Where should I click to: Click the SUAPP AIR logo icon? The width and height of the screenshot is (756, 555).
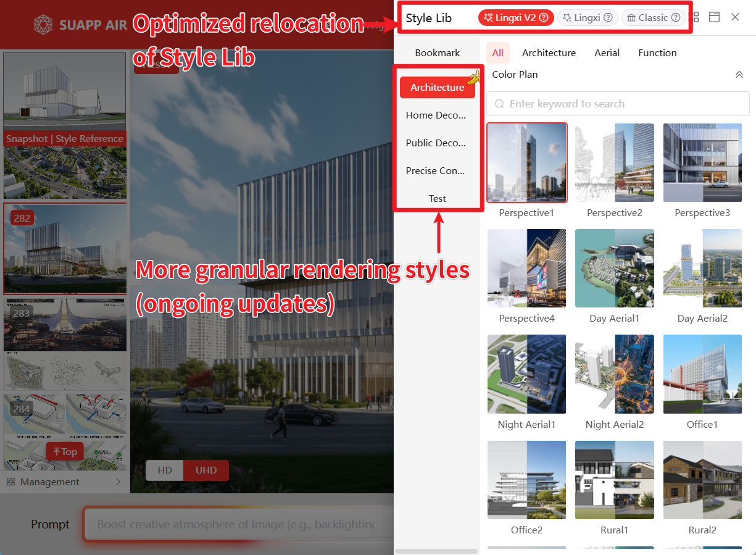(43, 25)
